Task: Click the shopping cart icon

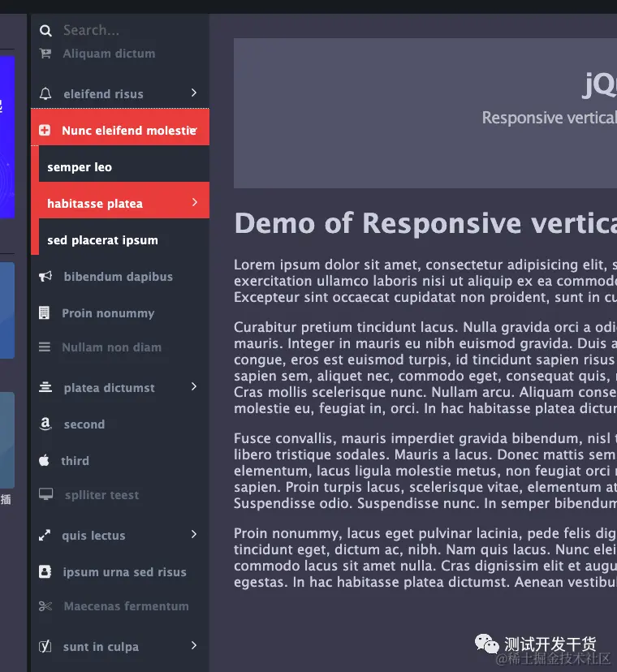Action: coord(45,54)
